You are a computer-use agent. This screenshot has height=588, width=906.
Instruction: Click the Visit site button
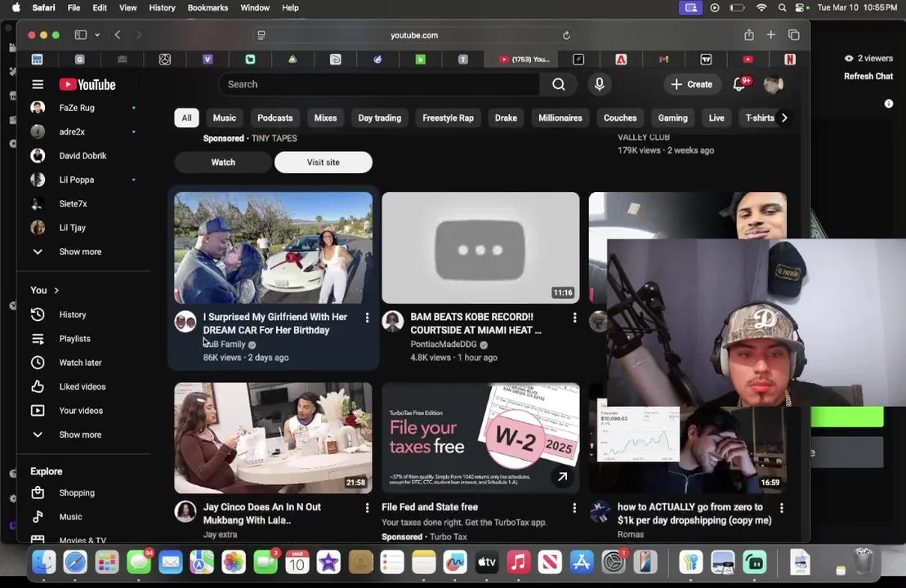click(323, 163)
